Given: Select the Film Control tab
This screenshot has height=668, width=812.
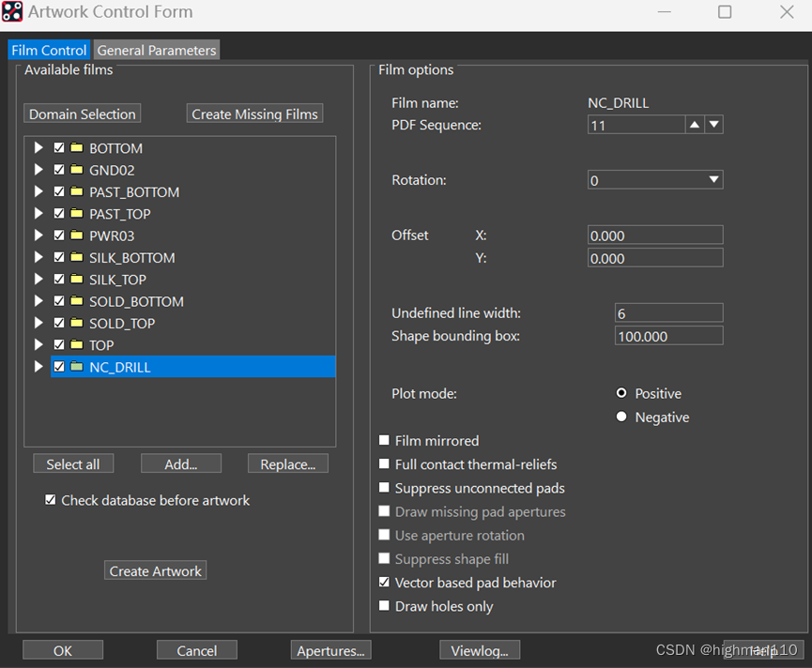Looking at the screenshot, I should tap(50, 51).
